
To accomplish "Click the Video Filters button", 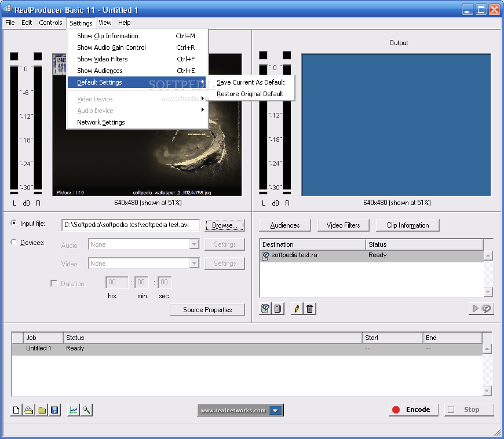I will [x=344, y=225].
